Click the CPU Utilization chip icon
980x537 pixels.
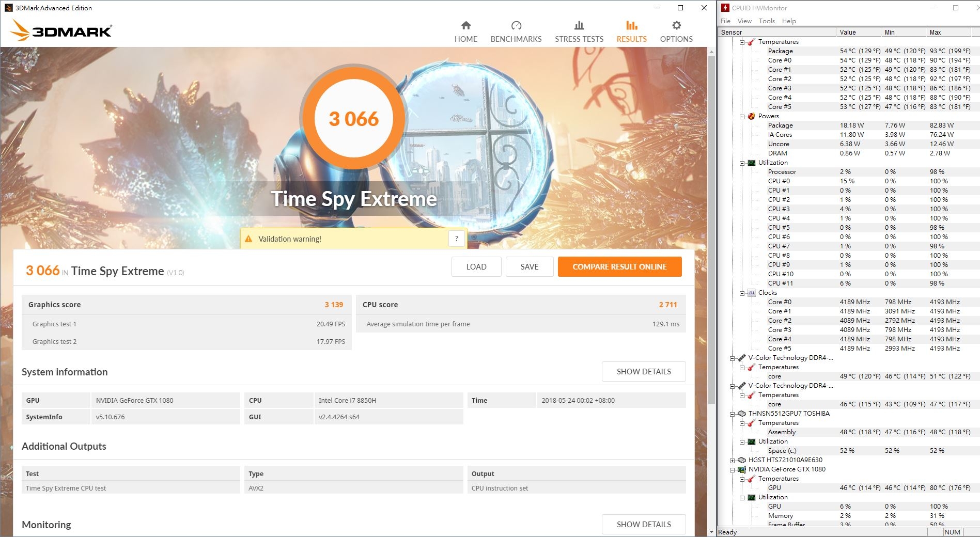pos(752,163)
